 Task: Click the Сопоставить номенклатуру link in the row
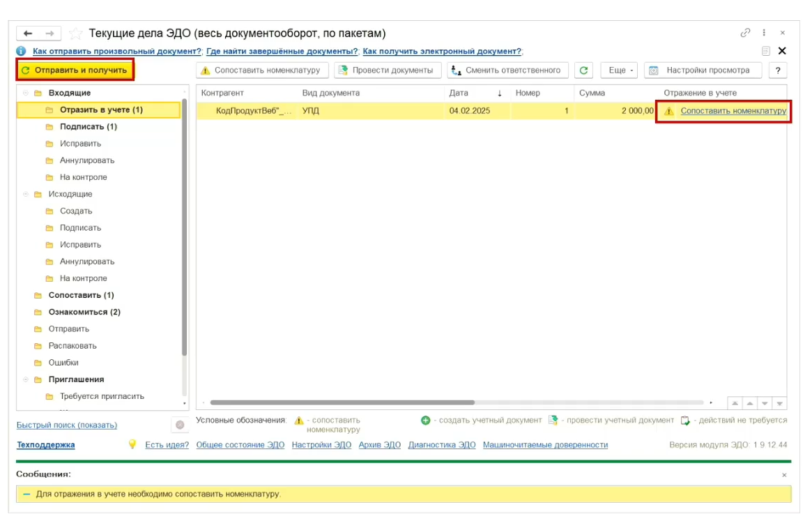tap(733, 111)
